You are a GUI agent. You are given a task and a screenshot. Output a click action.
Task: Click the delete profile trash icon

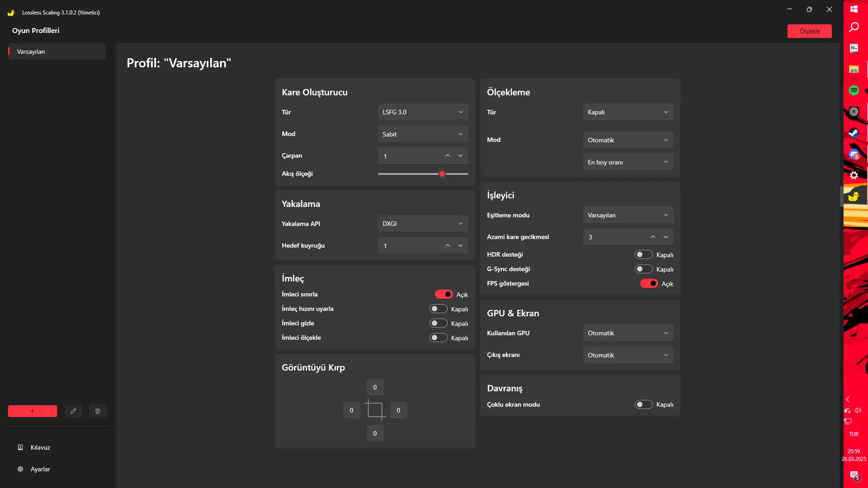point(98,411)
